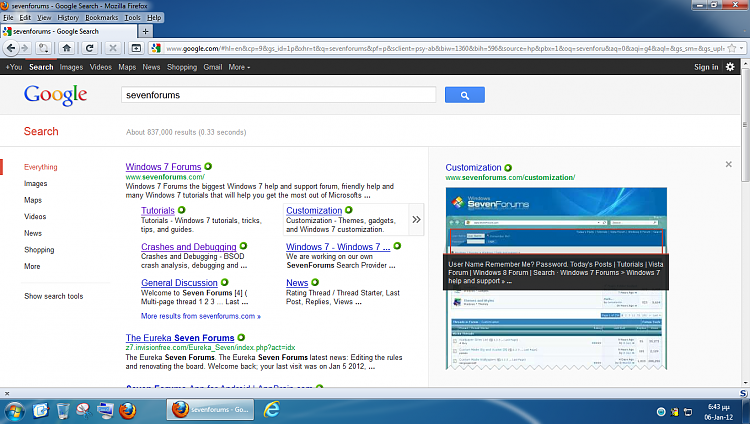This screenshot has height=424, width=750.
Task: Filter results by Shopping in left sidebar
Action: click(x=39, y=249)
